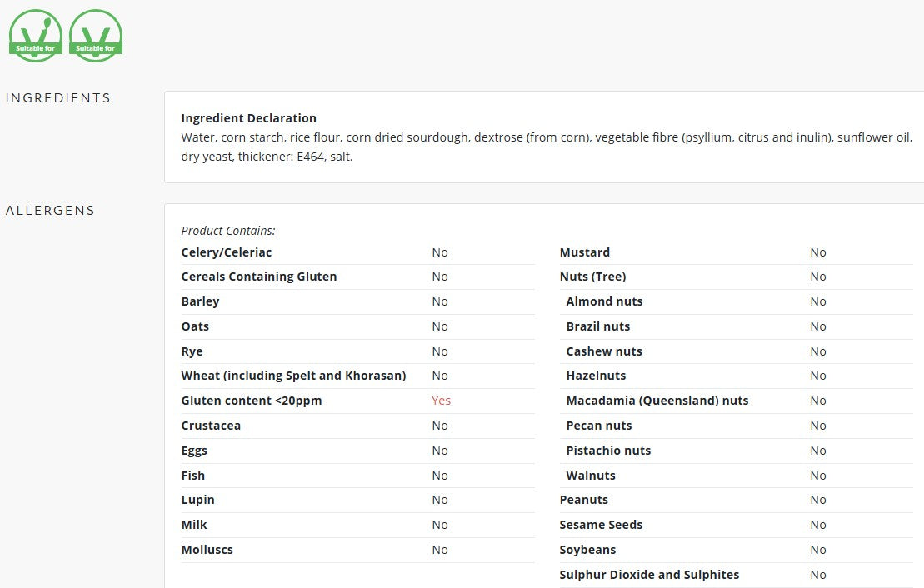The height and width of the screenshot is (588, 924).
Task: Click the Ingredient Declaration title
Action: (x=248, y=117)
